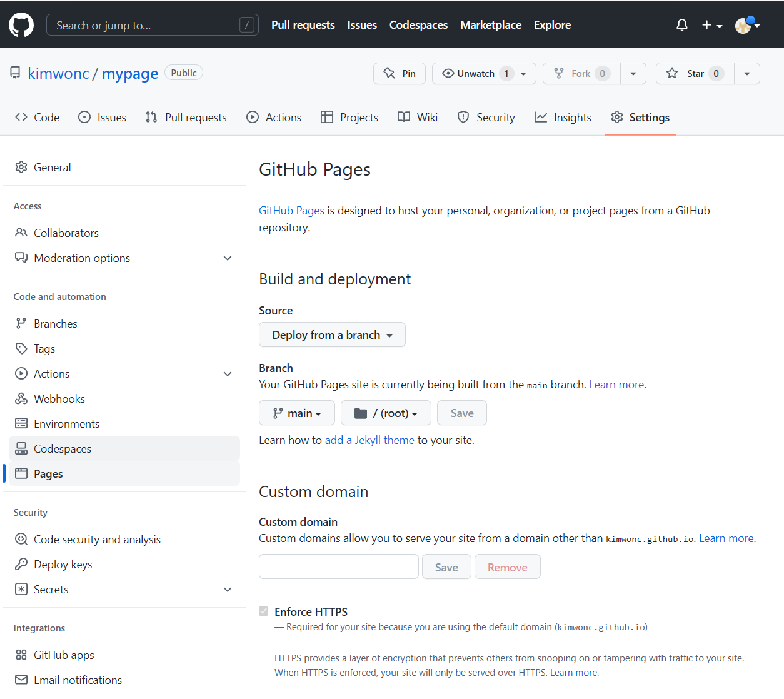Switch to the repository Pull requests tab
784x699 pixels.
click(x=186, y=117)
